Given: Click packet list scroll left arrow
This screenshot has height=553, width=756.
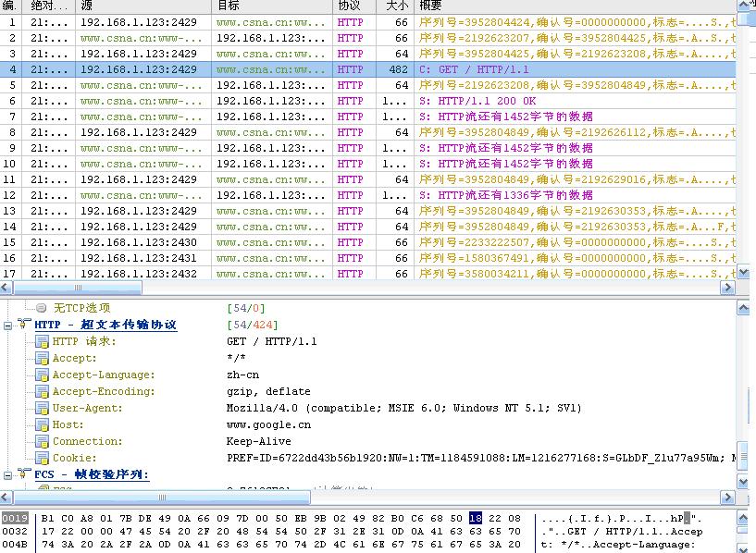Looking at the screenshot, I should [6, 288].
